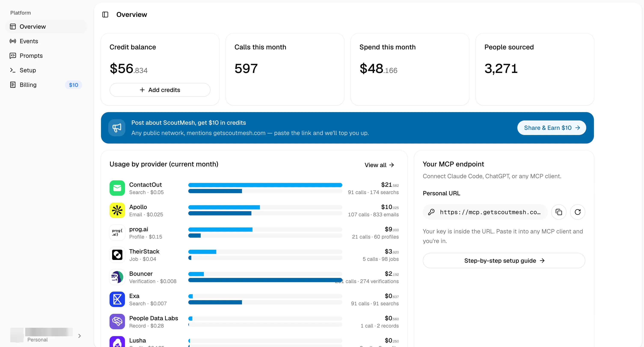This screenshot has height=347, width=644.
Task: Click the Bouncer provider logo
Action: [x=117, y=277]
